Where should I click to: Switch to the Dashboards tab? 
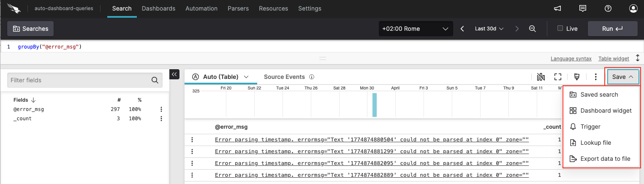(x=158, y=8)
